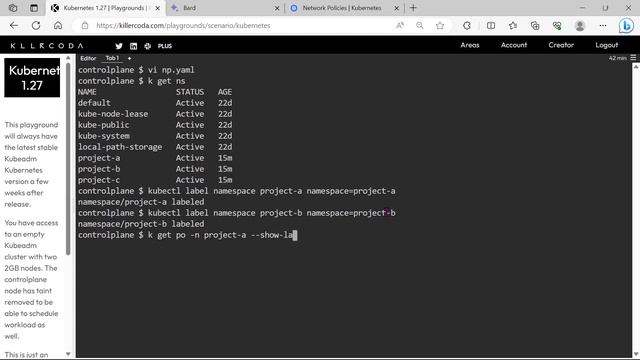Click the terminal scroll up arrow

pos(636,67)
